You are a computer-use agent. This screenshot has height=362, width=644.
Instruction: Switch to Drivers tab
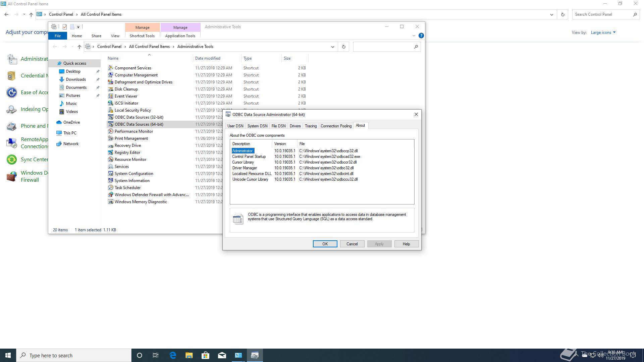click(x=295, y=126)
